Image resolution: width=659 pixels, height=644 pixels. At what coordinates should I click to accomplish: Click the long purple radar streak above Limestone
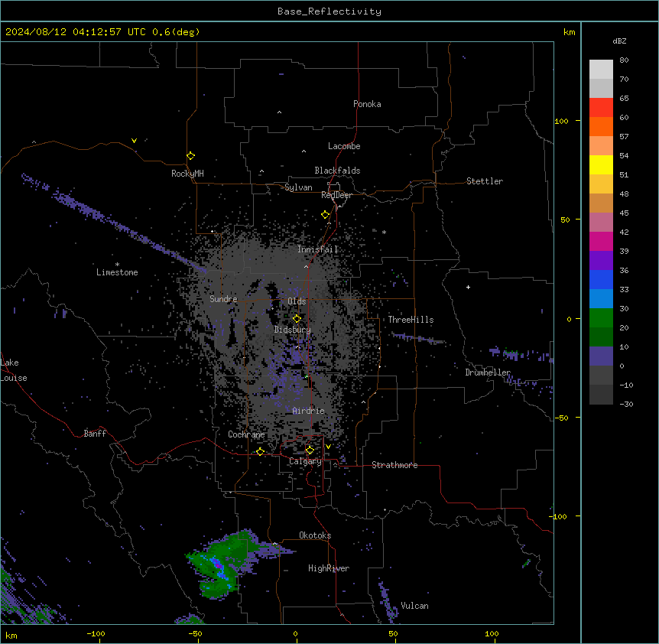pos(113,223)
